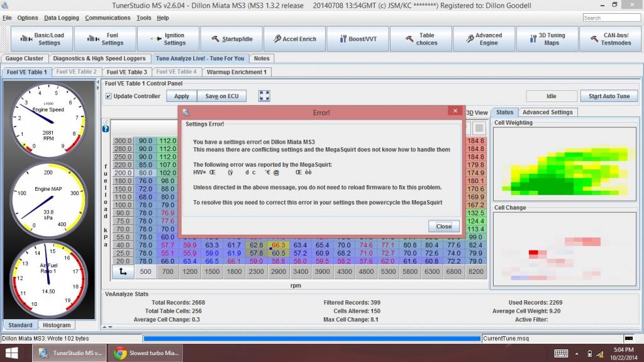Open the Options menu
Viewport: 644px width, 362px height.
pyautogui.click(x=28, y=18)
